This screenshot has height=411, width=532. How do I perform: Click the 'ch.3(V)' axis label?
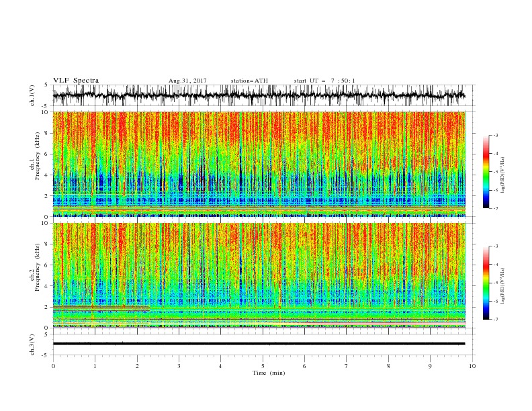tap(32, 345)
